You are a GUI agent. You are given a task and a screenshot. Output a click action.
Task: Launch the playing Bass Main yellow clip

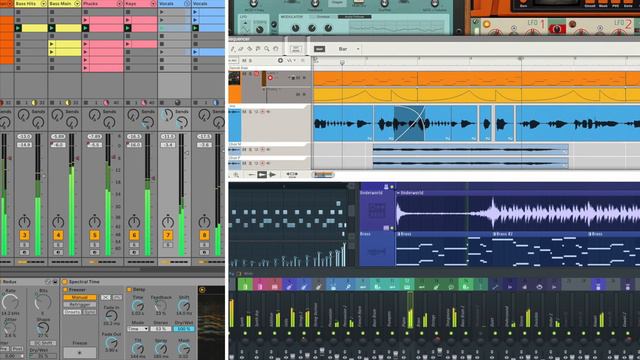pos(51,28)
